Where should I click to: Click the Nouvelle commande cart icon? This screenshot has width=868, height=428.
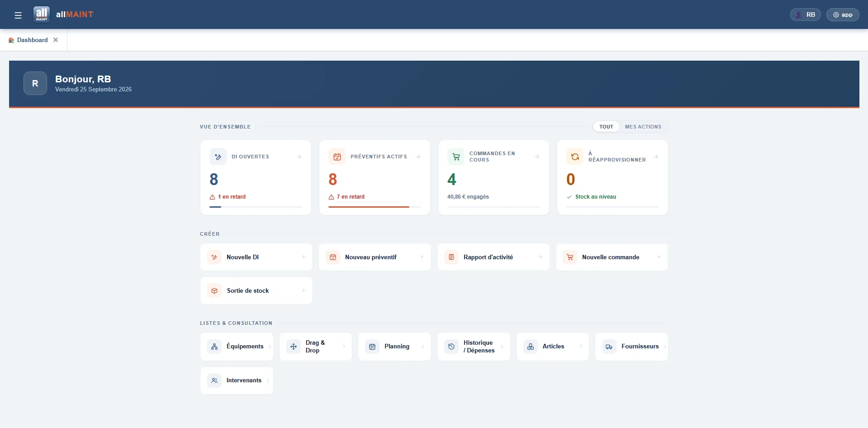(x=570, y=257)
